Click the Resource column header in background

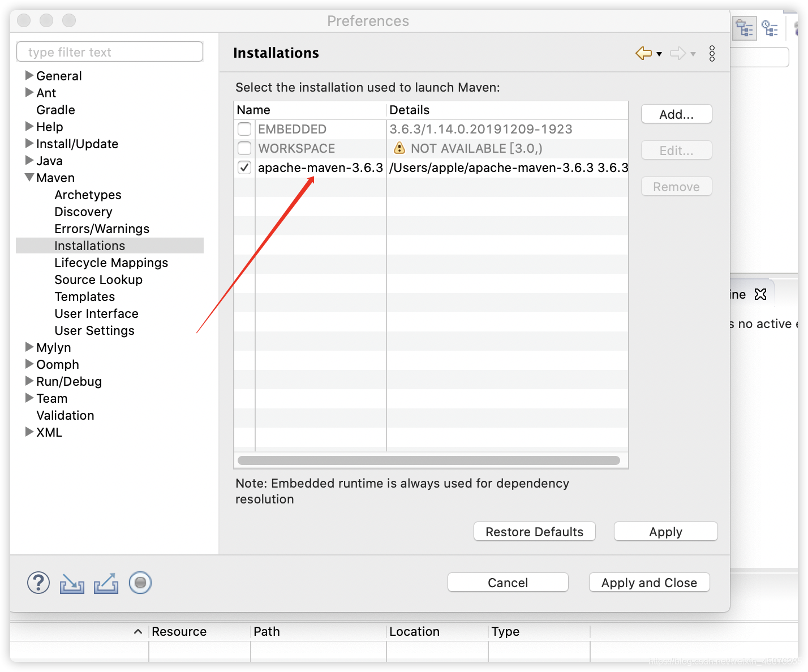[x=199, y=632]
